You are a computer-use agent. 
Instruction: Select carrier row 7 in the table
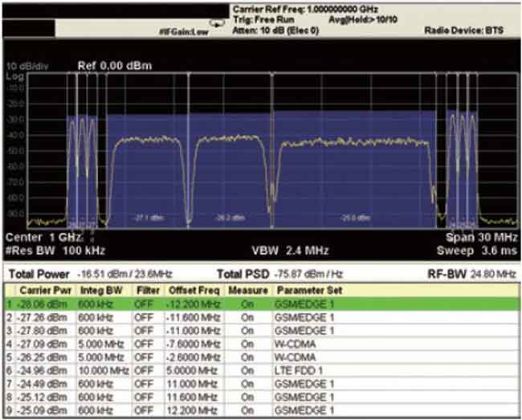(x=40, y=384)
